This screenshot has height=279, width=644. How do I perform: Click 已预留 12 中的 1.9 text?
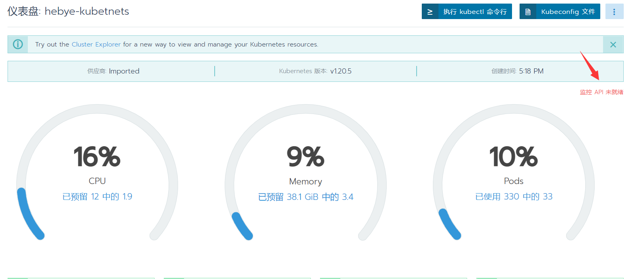coord(97,196)
